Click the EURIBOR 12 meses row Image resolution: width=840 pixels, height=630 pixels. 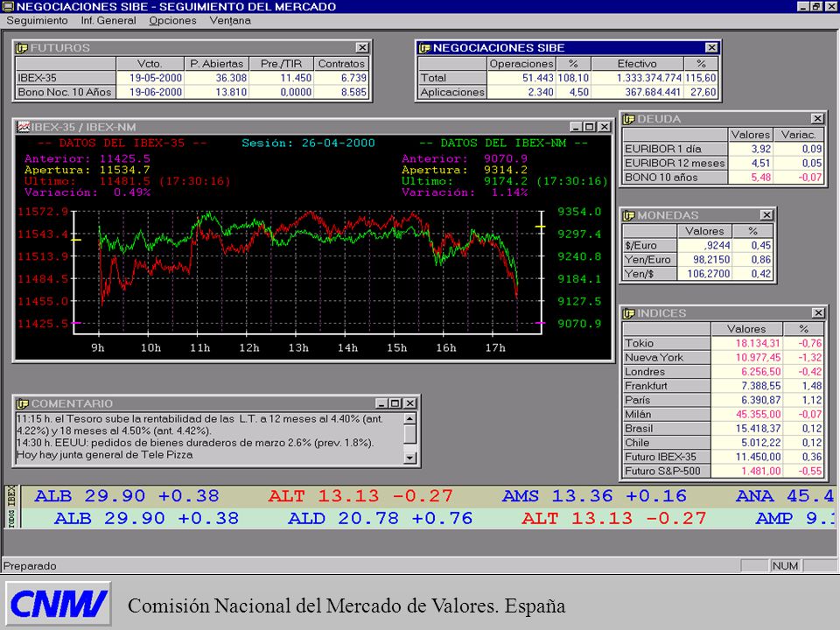[x=724, y=163]
